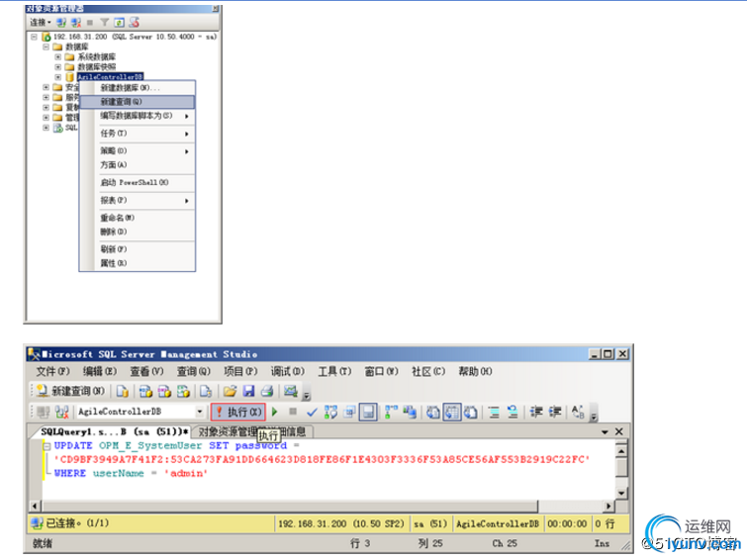Click the Decrease Indent icon

pos(536,412)
